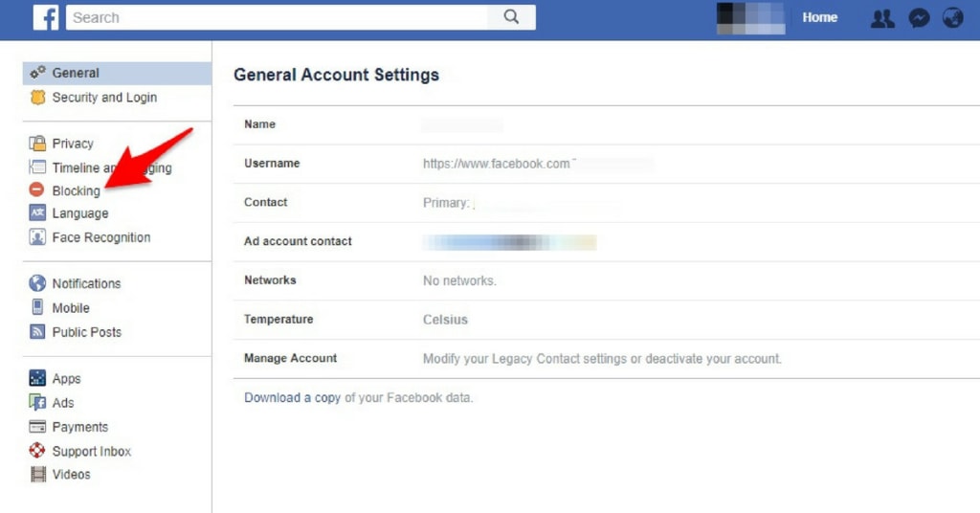
Task: Open Security and Login settings
Action: [104, 98]
